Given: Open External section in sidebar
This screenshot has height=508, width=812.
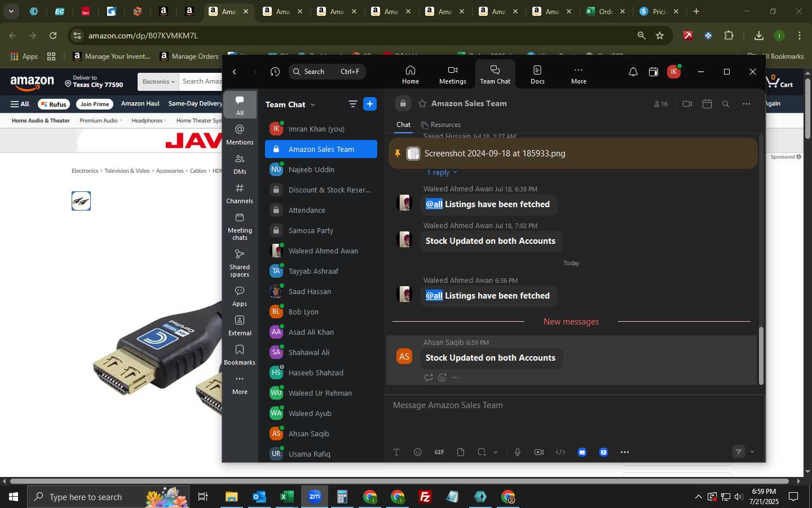Looking at the screenshot, I should 240,325.
